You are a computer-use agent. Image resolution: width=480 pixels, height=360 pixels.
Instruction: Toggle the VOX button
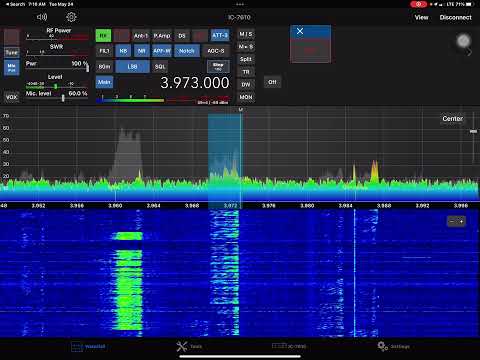tap(12, 97)
